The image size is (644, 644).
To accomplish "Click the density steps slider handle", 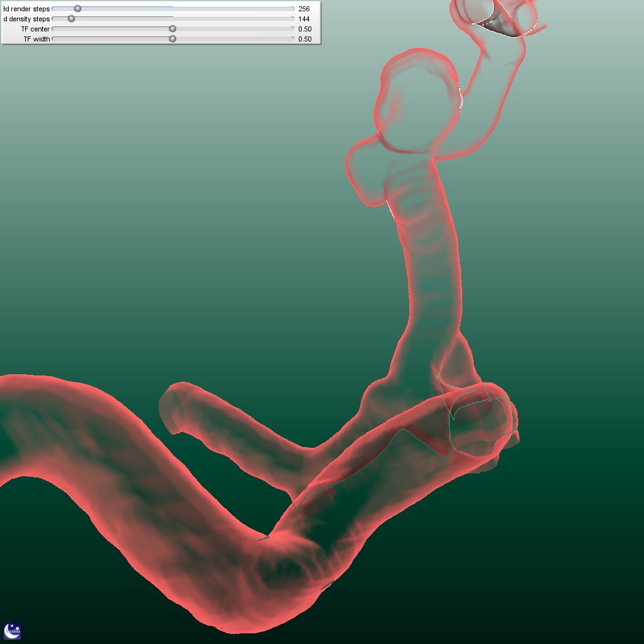I will [71, 19].
